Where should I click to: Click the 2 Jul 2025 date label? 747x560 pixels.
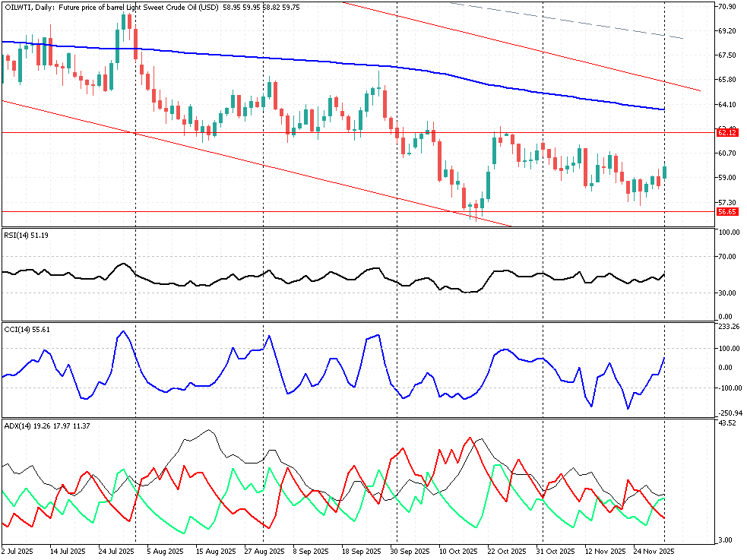point(17,551)
